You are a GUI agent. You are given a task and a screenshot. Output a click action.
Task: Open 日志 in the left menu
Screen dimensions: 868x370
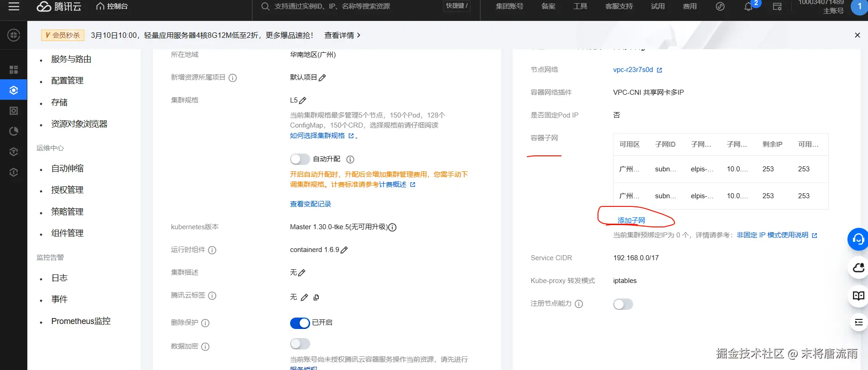click(x=59, y=278)
